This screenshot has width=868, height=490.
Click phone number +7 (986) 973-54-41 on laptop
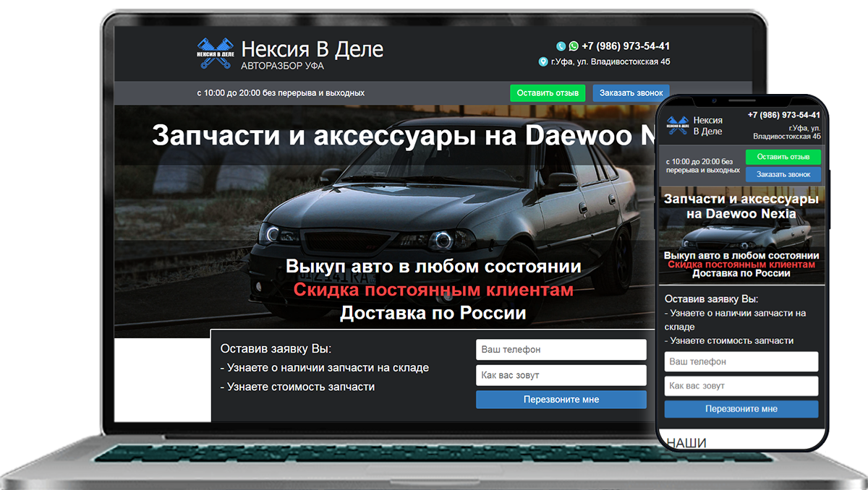(626, 46)
